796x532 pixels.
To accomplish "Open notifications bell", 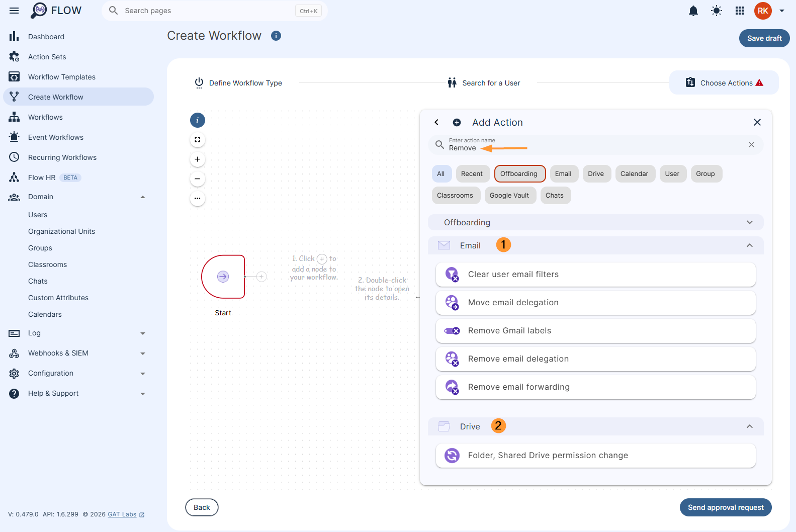I will coord(693,11).
